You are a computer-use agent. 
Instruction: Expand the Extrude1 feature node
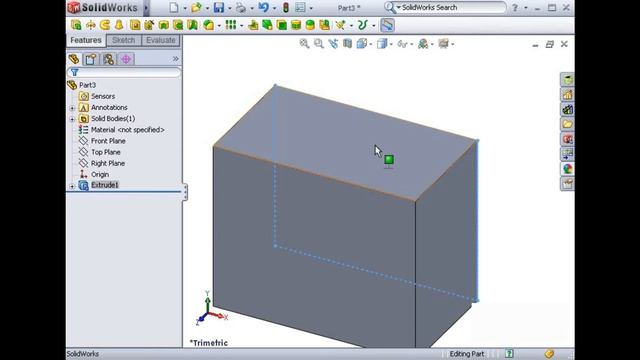point(72,186)
